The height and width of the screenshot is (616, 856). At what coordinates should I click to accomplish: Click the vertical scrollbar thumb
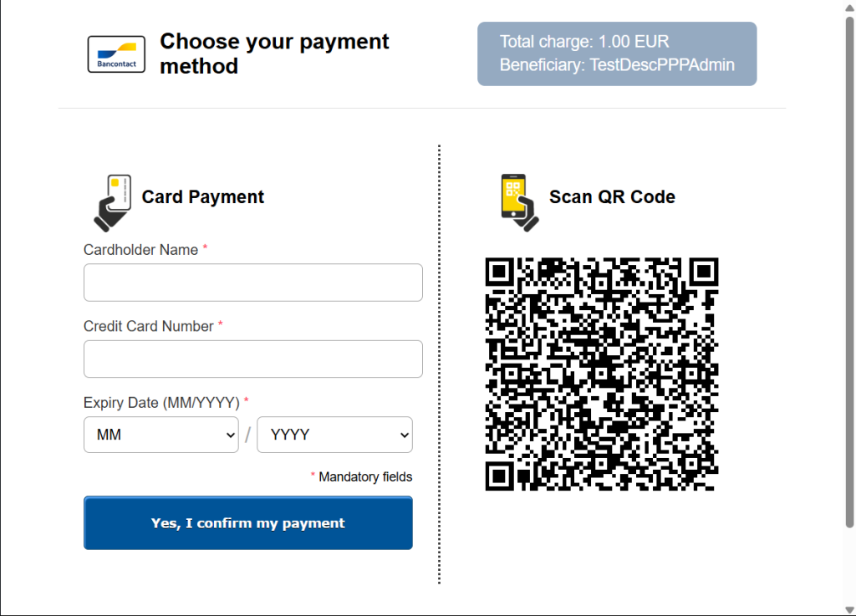(849, 267)
